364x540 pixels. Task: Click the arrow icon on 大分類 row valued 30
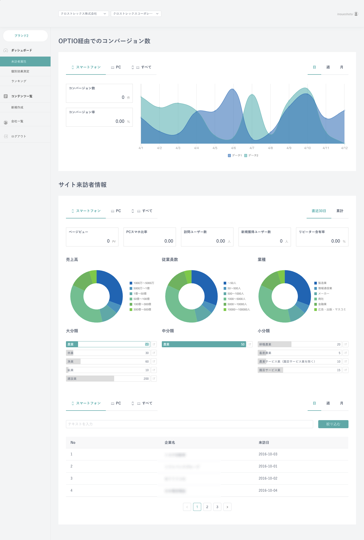point(154,353)
